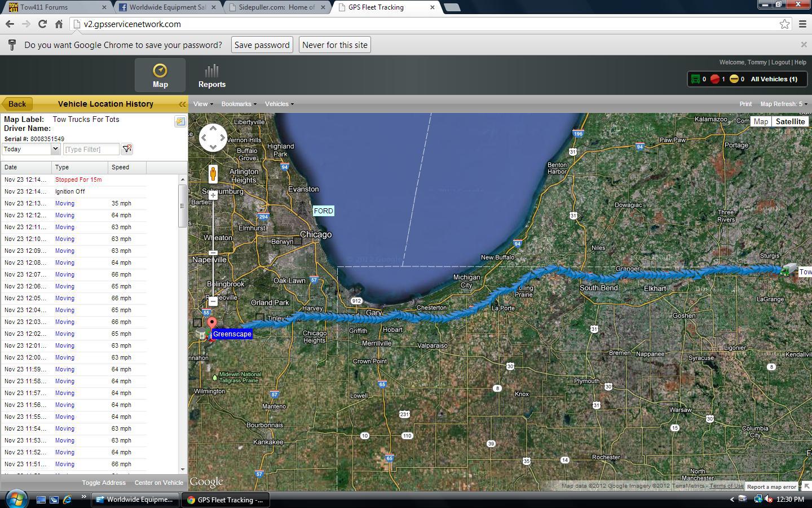Screen dimensions: 812x508
Task: Select the Street View pegman icon
Action: pos(213,174)
